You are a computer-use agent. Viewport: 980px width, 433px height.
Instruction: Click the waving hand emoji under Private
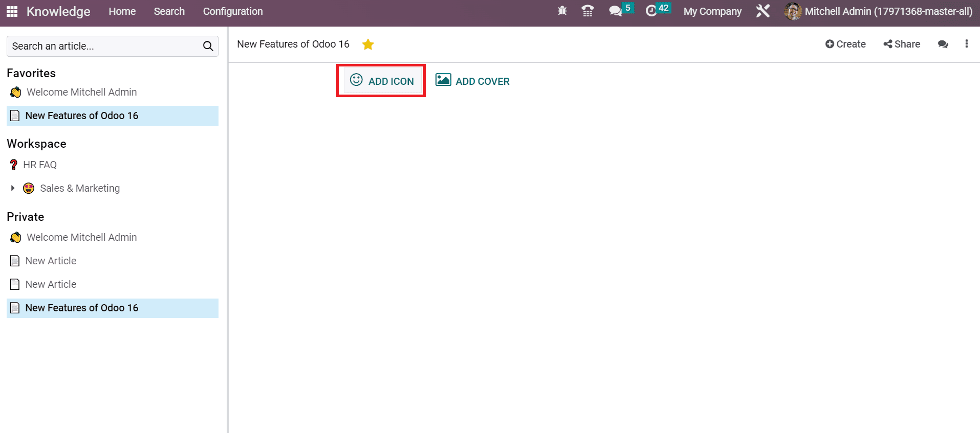(x=16, y=237)
